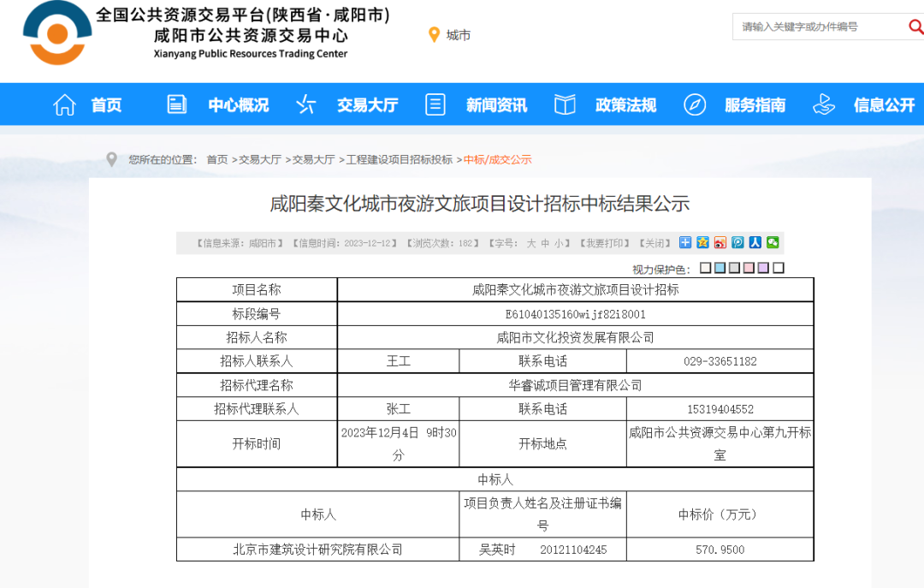Click the Xianyang trading center logo

click(57, 33)
